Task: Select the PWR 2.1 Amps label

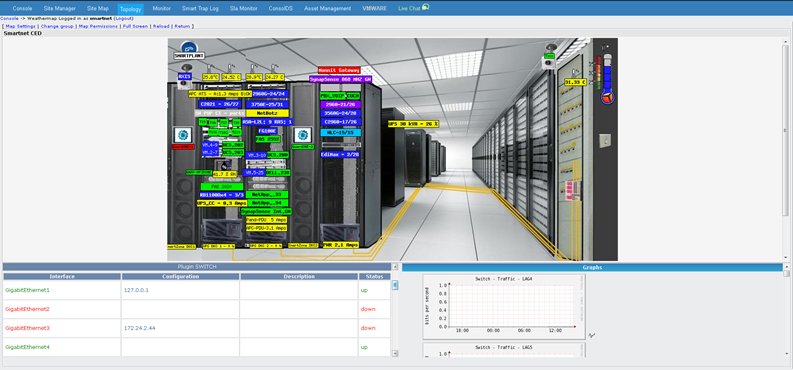Action: tap(341, 245)
